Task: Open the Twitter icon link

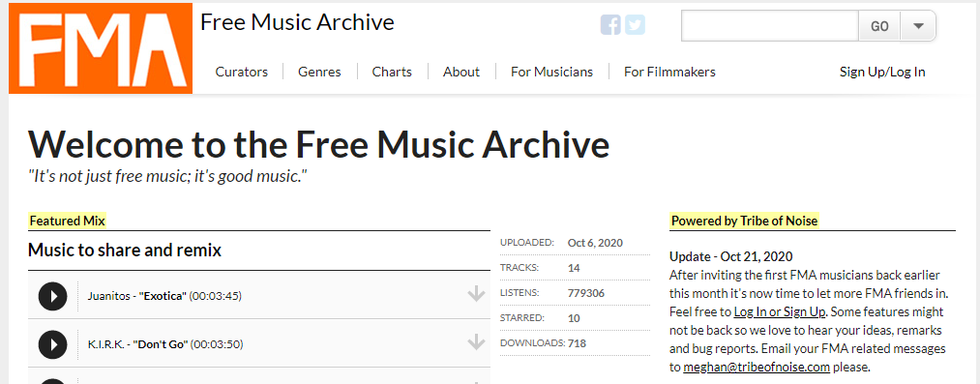Action: [635, 25]
